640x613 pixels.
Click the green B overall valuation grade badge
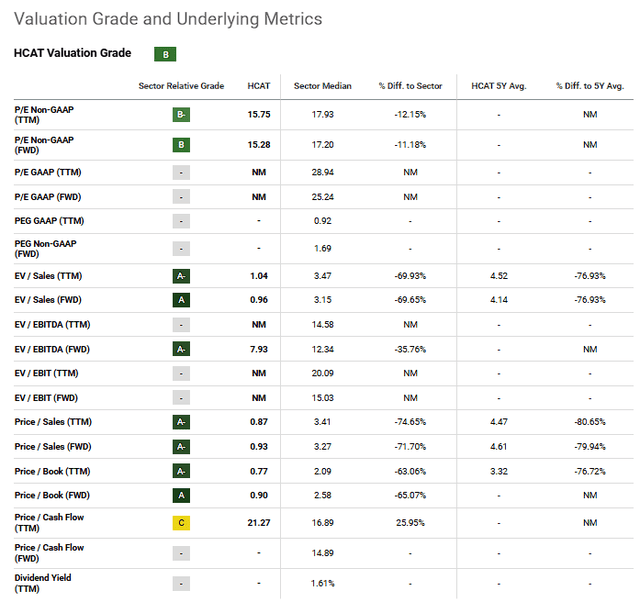[164, 54]
